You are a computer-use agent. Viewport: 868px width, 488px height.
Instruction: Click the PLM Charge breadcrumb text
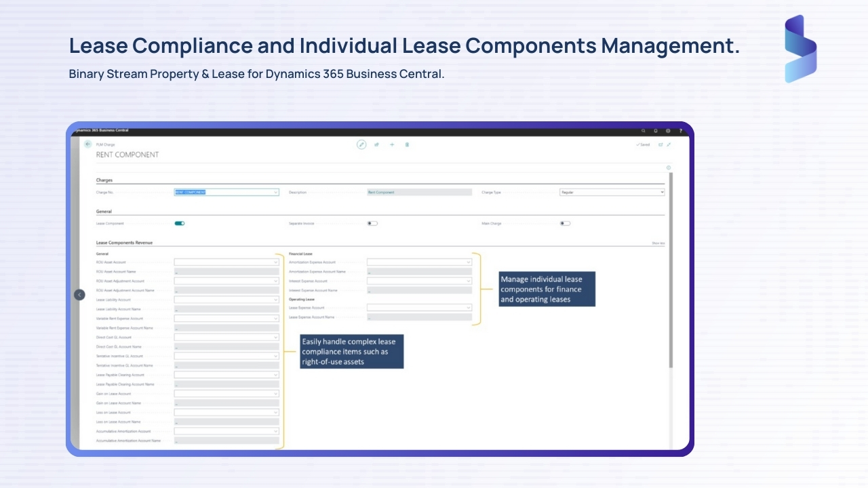(105, 144)
